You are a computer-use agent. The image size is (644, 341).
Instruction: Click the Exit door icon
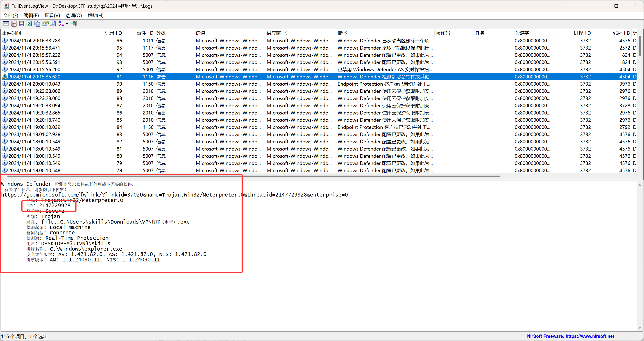pos(74,24)
